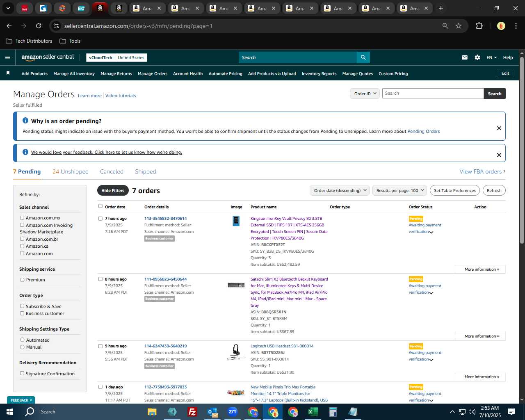The height and width of the screenshot is (420, 525).
Task: Click Satechi keyboard product thumbnail
Action: coord(236,285)
